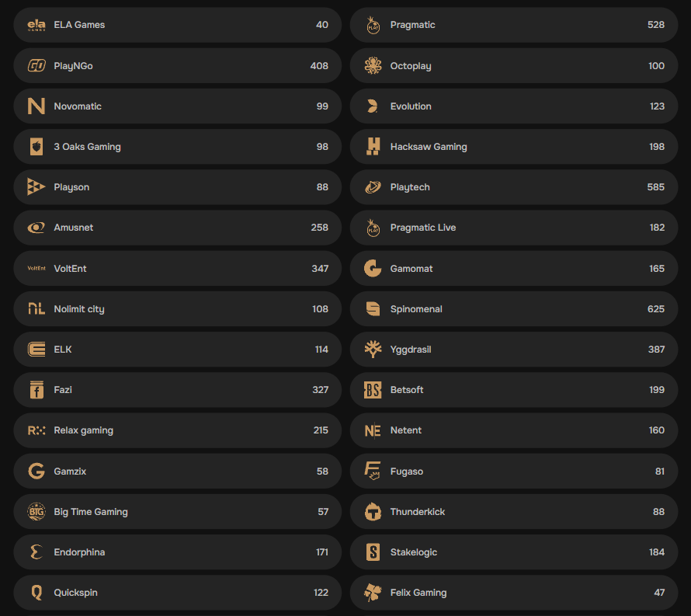Viewport: 691px width, 616px height.
Task: Click the Octoplay octopus logo icon
Action: pyautogui.click(x=373, y=66)
